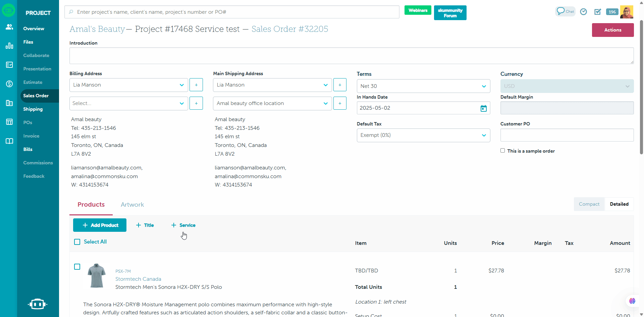644x317 pixels.
Task: Click the bar chart icon in sidebar
Action: click(9, 46)
